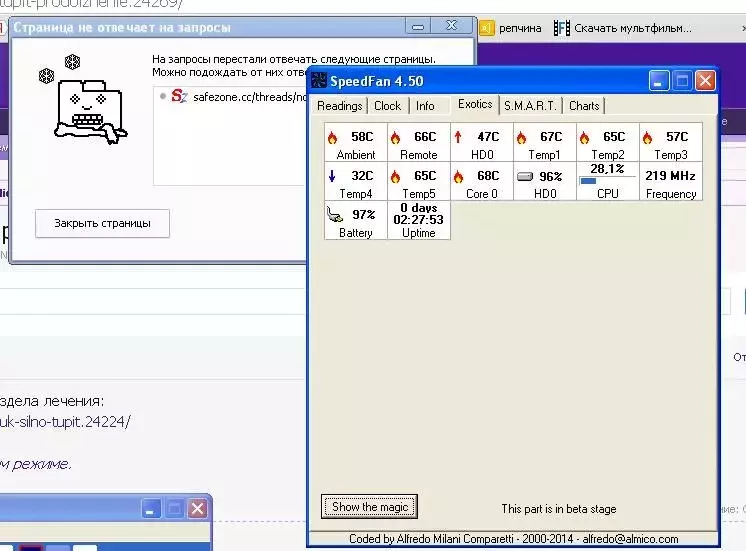Select the safezone.cc/threads entry in the list
Screen dimensions: 746x551
[x=233, y=97]
